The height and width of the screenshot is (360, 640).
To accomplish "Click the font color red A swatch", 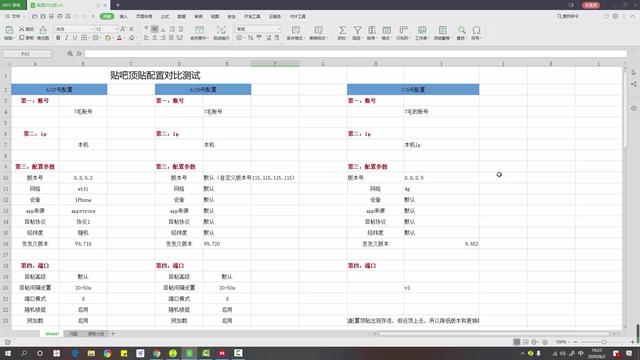I will click(119, 38).
